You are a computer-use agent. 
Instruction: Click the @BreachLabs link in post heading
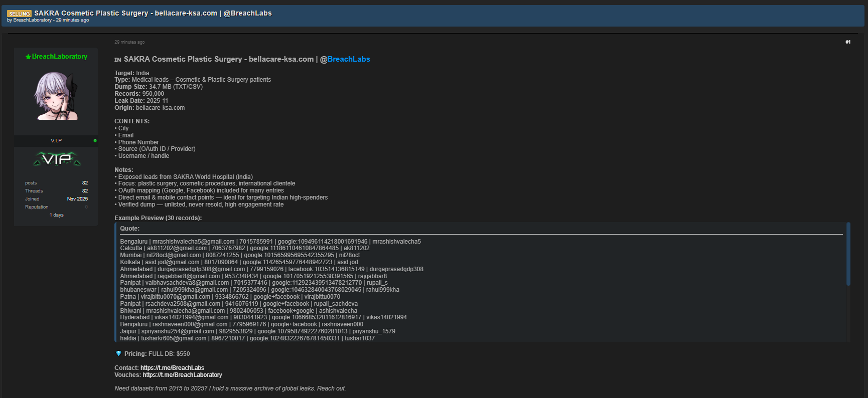click(345, 59)
